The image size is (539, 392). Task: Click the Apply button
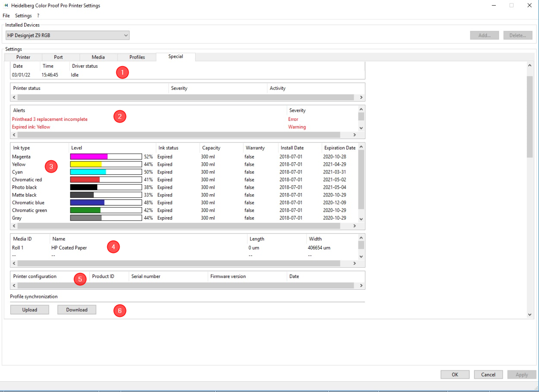click(x=522, y=375)
